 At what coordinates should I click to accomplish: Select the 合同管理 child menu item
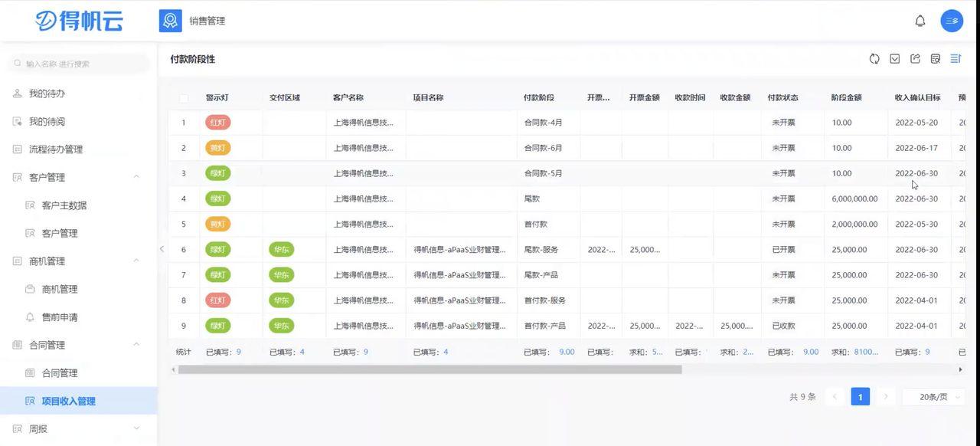[x=60, y=372]
